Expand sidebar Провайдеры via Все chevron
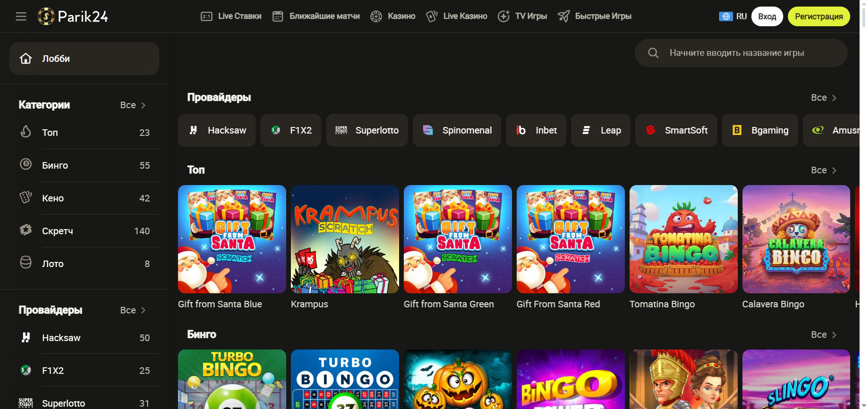 coord(133,310)
